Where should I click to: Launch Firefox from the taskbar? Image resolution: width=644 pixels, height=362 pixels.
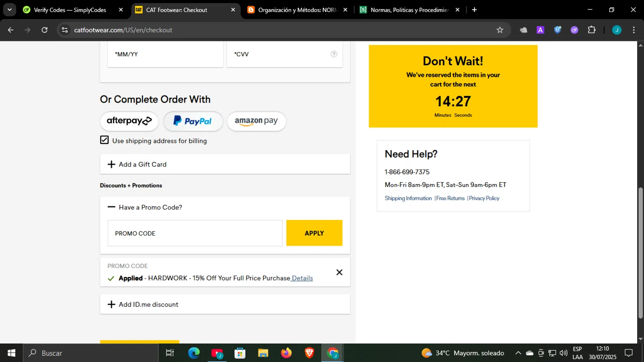tap(286, 353)
